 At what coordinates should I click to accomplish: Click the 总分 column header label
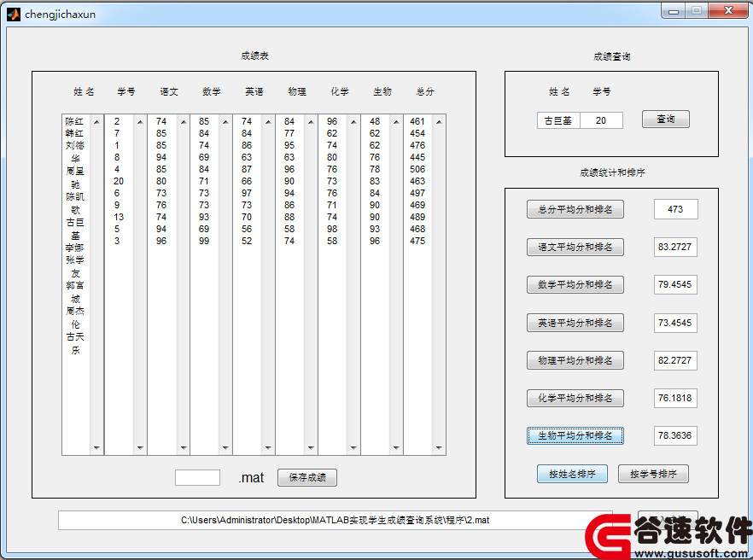425,91
